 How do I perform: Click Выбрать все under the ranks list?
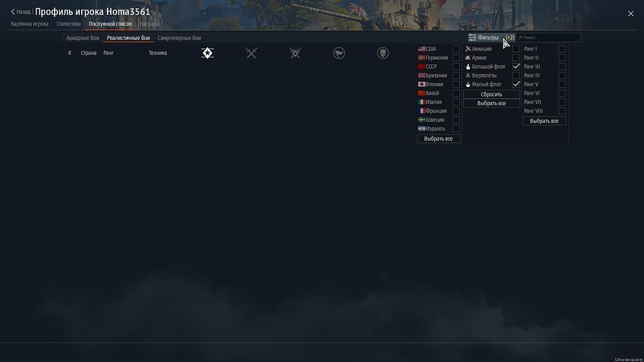pos(544,121)
